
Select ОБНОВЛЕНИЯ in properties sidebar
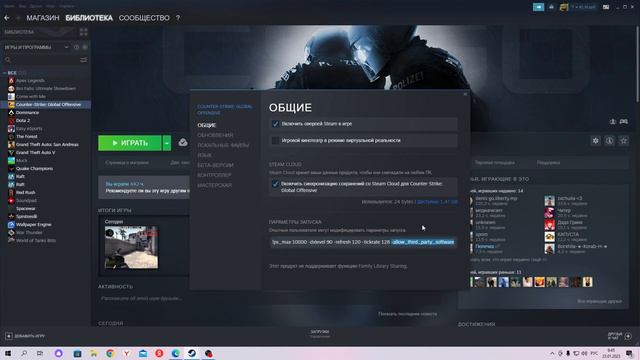pyautogui.click(x=215, y=135)
